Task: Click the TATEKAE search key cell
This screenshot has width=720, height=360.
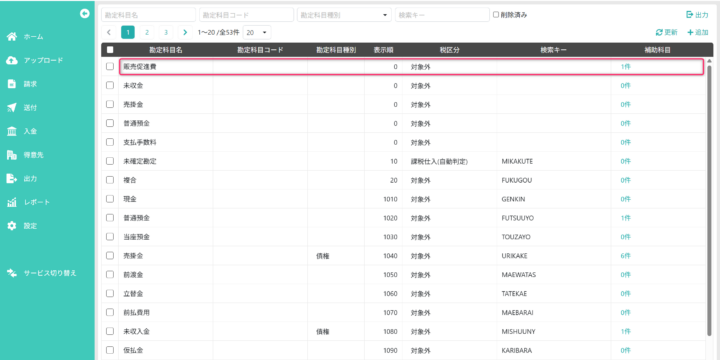Action: click(x=554, y=293)
